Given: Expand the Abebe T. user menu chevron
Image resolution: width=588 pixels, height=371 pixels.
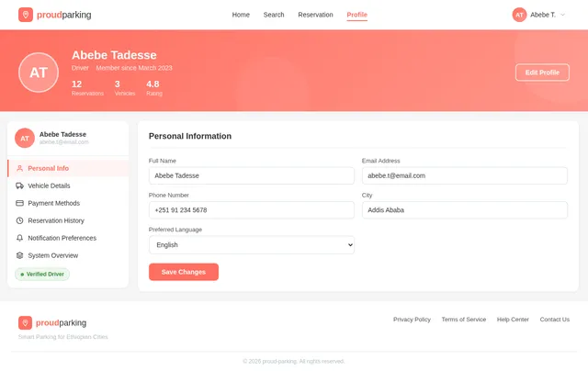Looking at the screenshot, I should [x=563, y=15].
